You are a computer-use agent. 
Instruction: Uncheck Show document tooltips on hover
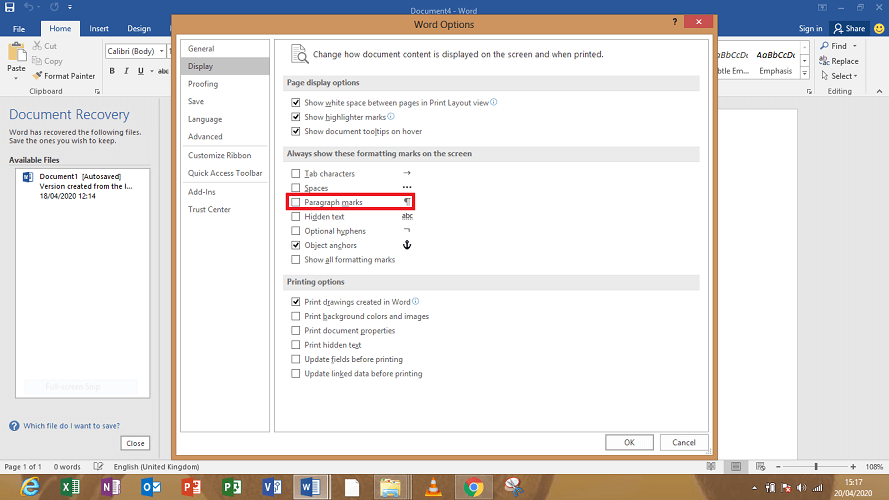[295, 131]
